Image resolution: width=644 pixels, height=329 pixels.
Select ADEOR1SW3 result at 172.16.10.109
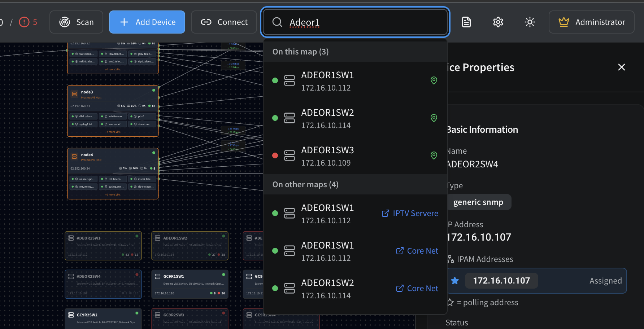coord(327,156)
